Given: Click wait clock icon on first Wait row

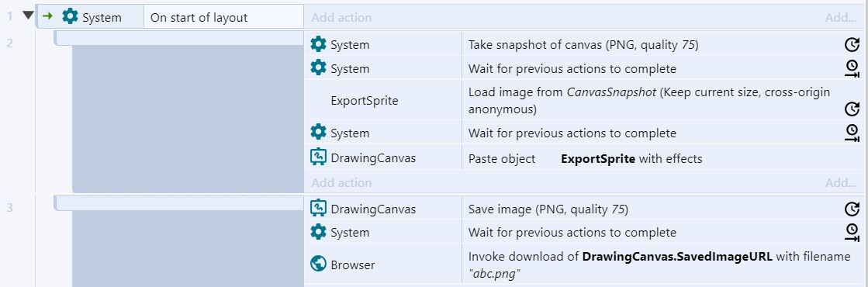Looking at the screenshot, I should click(852, 69).
